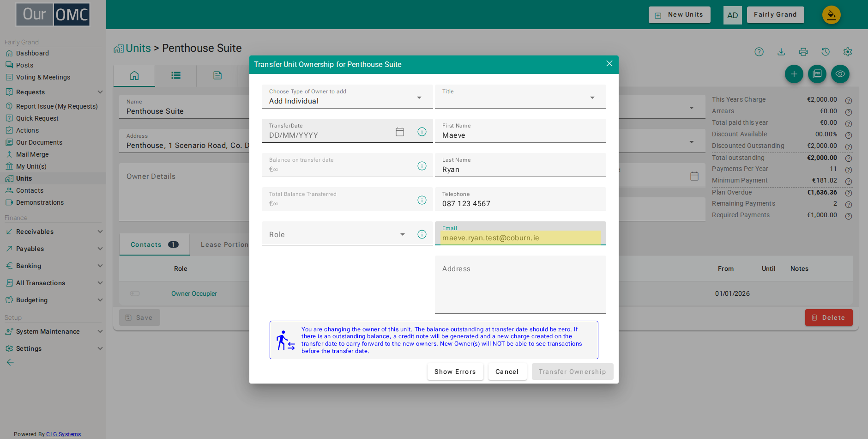This screenshot has width=868, height=439.
Task: Click into the First Name field
Action: [x=520, y=131]
